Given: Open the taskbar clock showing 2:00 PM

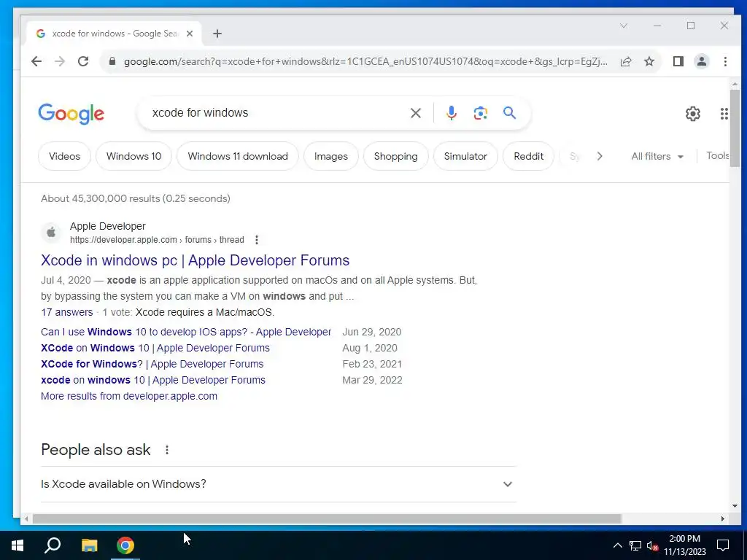Looking at the screenshot, I should coord(684,545).
